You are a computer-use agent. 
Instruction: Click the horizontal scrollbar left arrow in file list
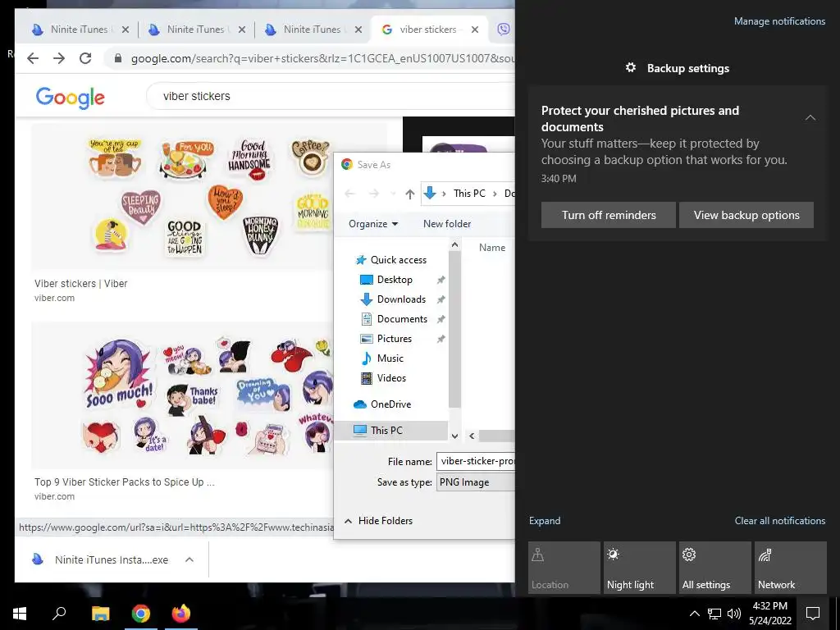472,436
